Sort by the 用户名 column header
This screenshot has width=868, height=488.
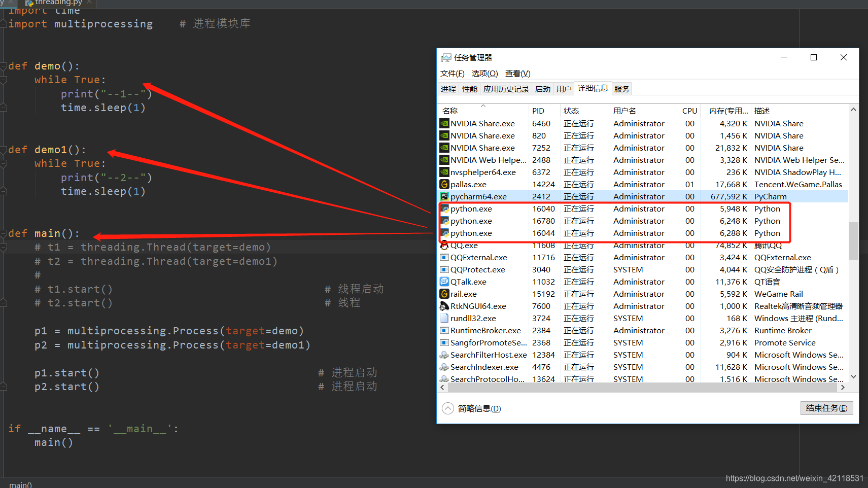click(642, 111)
